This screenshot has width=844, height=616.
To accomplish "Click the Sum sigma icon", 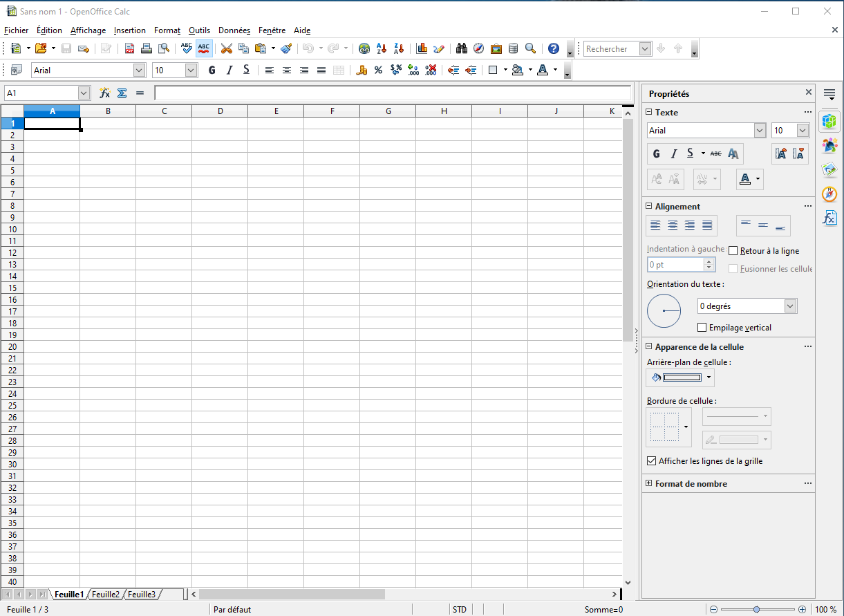I will pyautogui.click(x=122, y=93).
